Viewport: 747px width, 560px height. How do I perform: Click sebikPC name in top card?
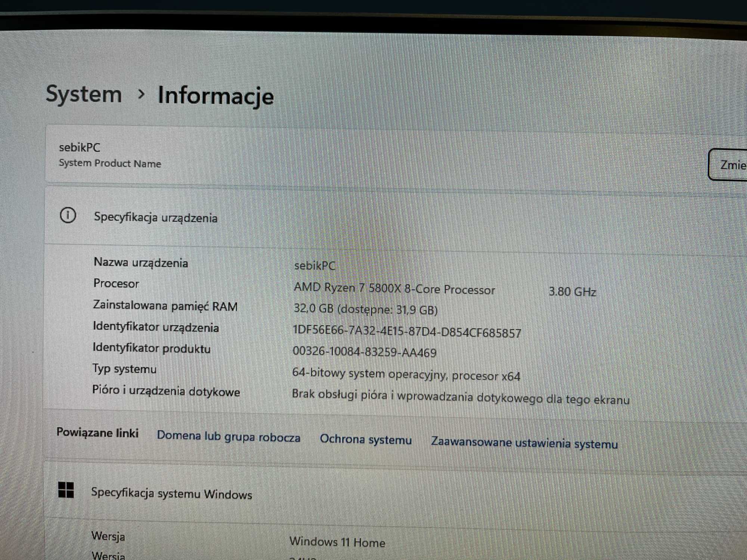(80, 147)
